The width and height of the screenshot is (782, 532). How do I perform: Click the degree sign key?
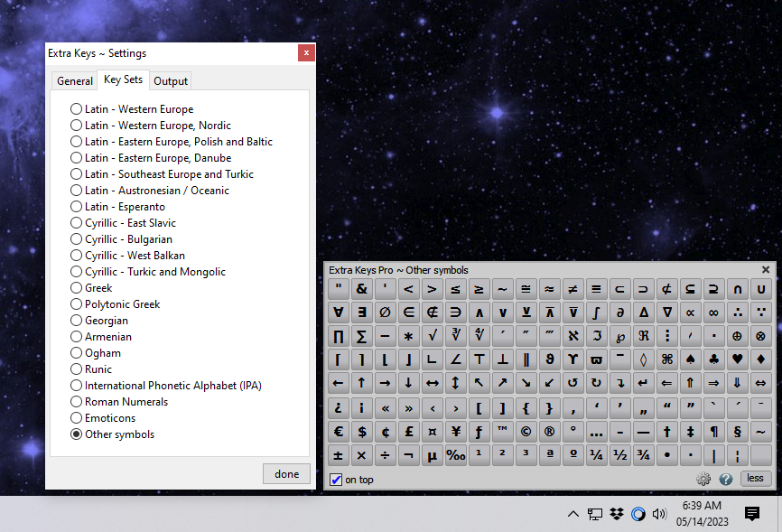(x=573, y=432)
